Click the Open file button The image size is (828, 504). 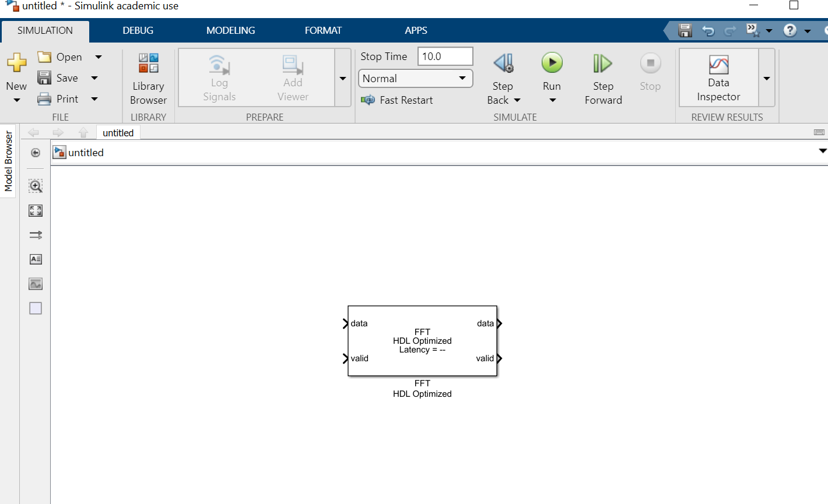pos(61,57)
